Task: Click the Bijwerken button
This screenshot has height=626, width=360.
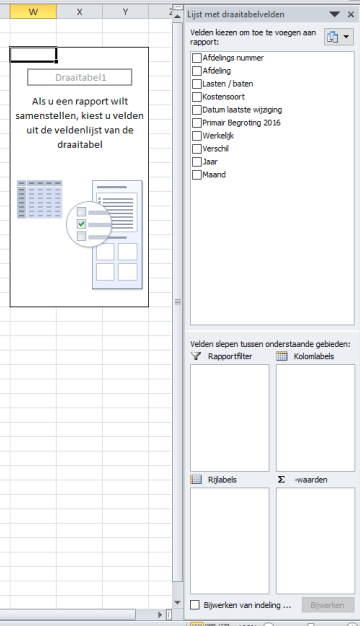Action: 328,605
